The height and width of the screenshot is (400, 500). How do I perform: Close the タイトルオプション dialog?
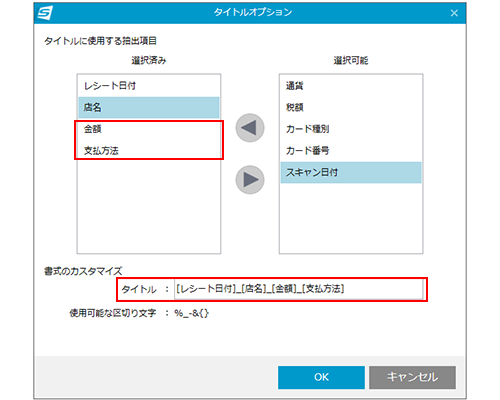point(454,13)
